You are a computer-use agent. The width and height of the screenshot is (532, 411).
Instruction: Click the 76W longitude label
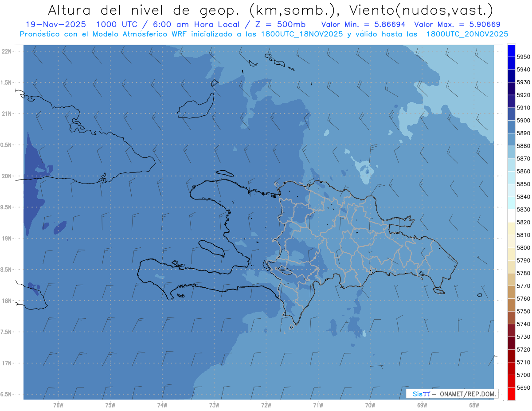click(x=58, y=405)
